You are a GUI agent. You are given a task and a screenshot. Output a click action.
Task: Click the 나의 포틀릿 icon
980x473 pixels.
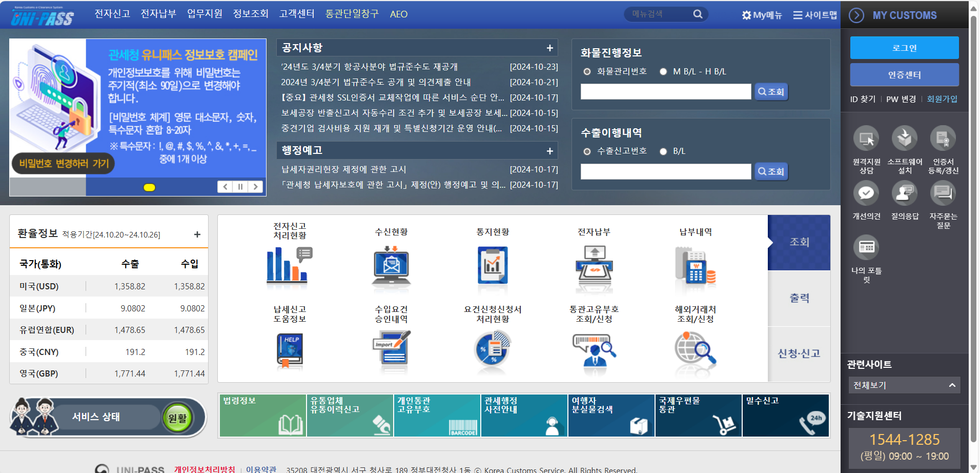click(866, 247)
